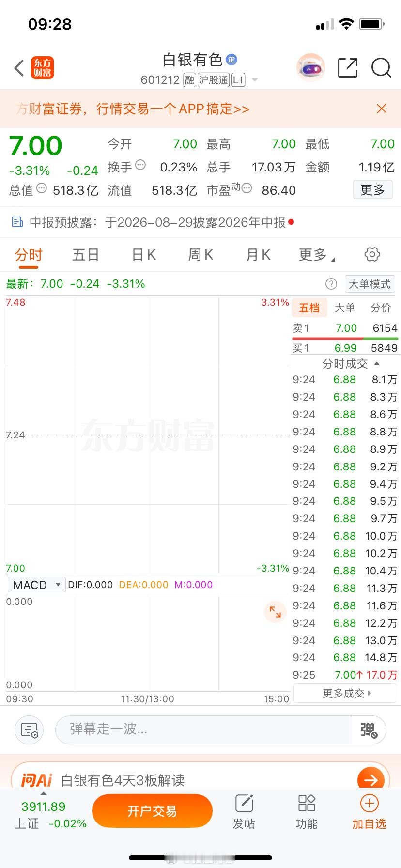Tap the large 7.00 latest price
The width and height of the screenshot is (401, 868).
coord(36,145)
